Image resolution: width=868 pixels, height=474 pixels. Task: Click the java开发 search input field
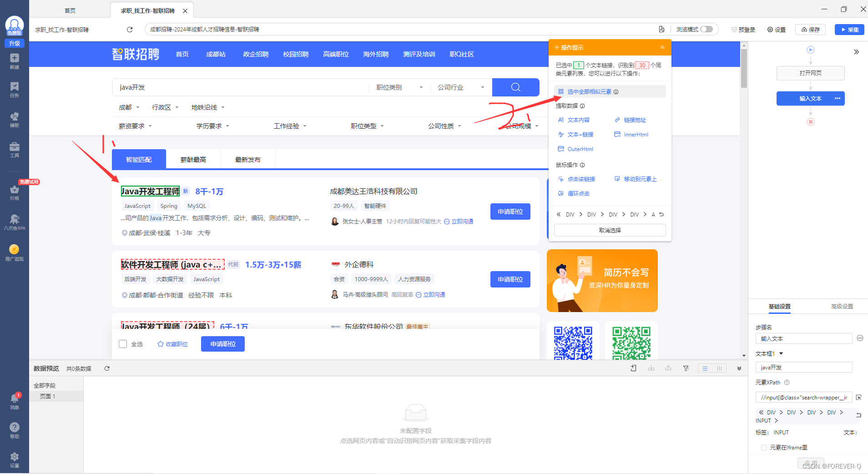click(x=241, y=87)
